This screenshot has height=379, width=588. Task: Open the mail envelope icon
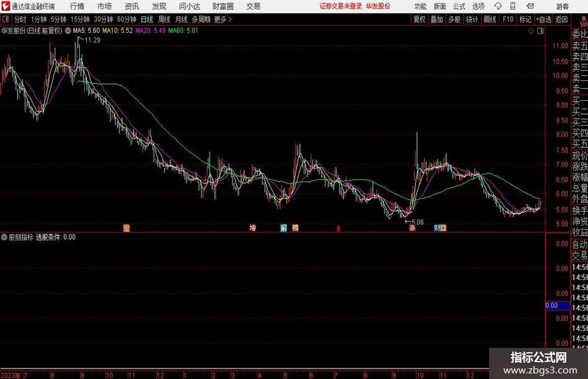530,6
